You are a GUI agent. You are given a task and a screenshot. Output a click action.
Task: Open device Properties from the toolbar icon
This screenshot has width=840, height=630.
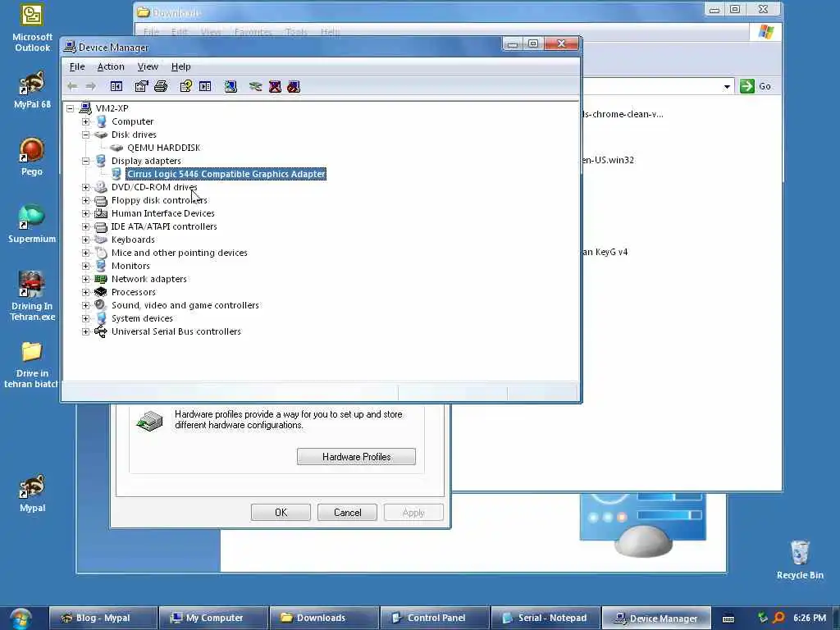tap(141, 86)
